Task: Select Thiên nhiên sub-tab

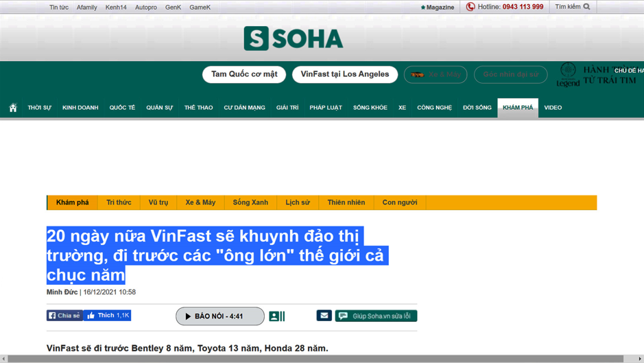Action: pos(346,202)
